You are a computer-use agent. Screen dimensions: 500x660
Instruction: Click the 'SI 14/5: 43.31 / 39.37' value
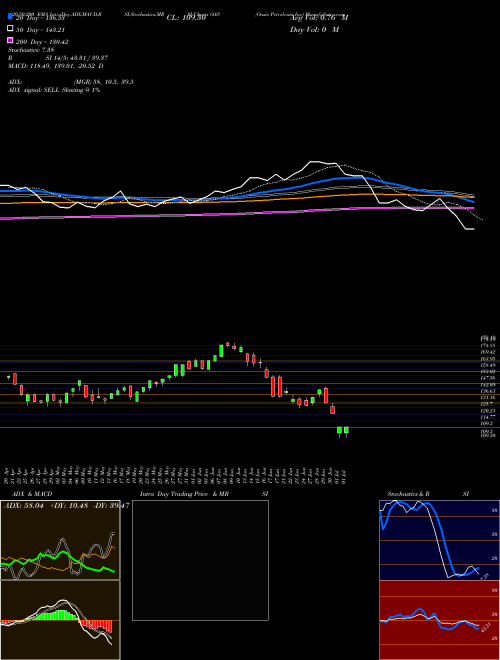tap(77, 58)
